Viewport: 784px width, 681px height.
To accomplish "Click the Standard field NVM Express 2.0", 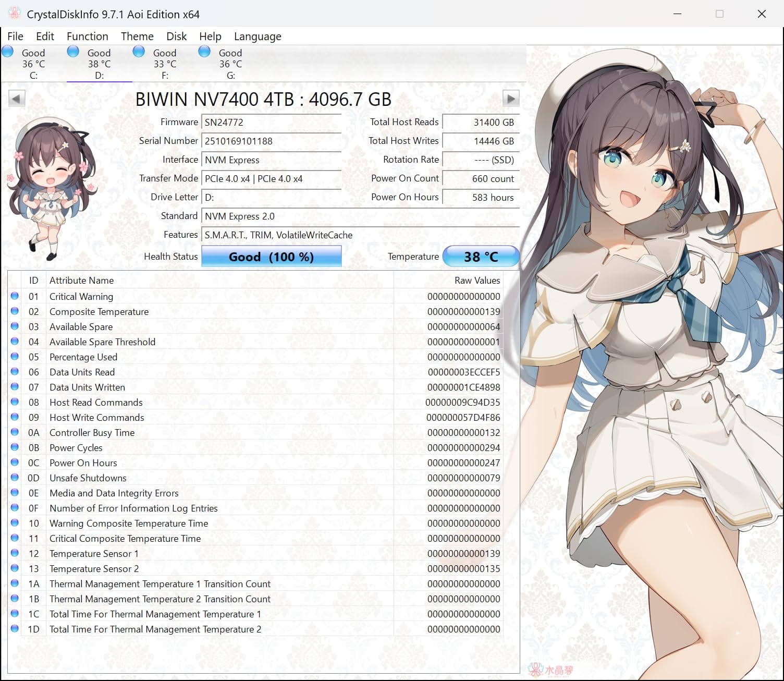I will (360, 216).
